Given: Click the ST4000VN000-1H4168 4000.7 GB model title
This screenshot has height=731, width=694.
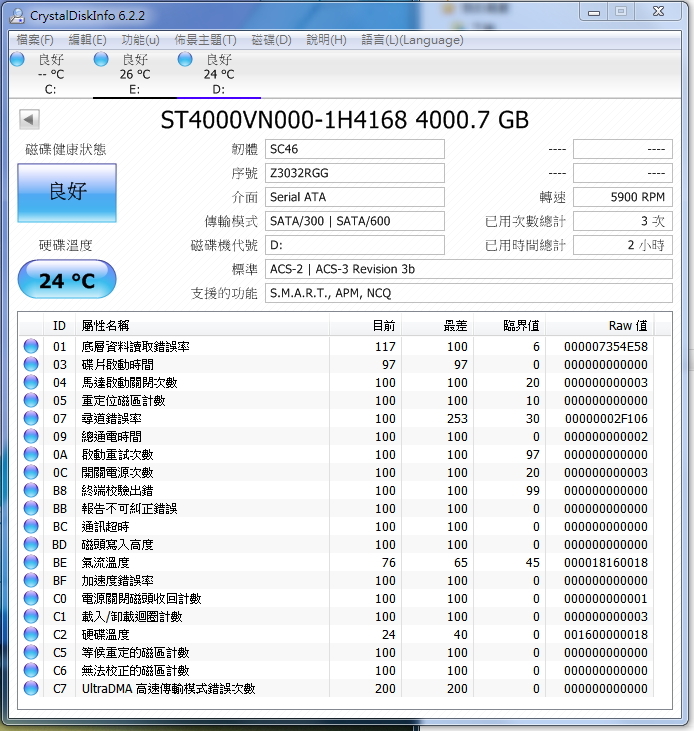Looking at the screenshot, I should (x=344, y=120).
